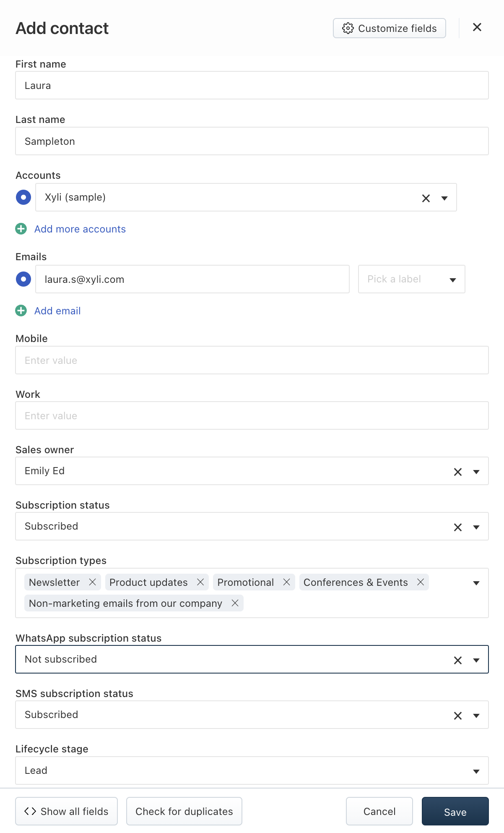Expand the Accounts dropdown arrow
The image size is (504, 833).
tap(444, 198)
